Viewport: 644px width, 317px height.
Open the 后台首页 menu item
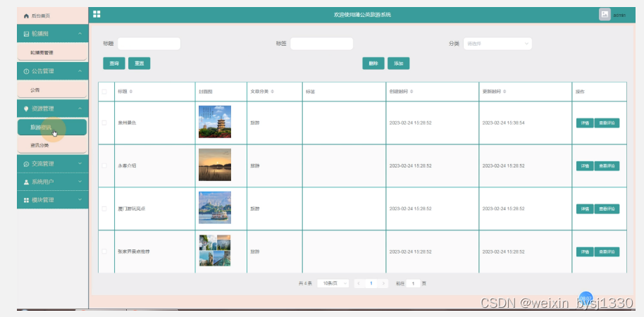tap(52, 16)
